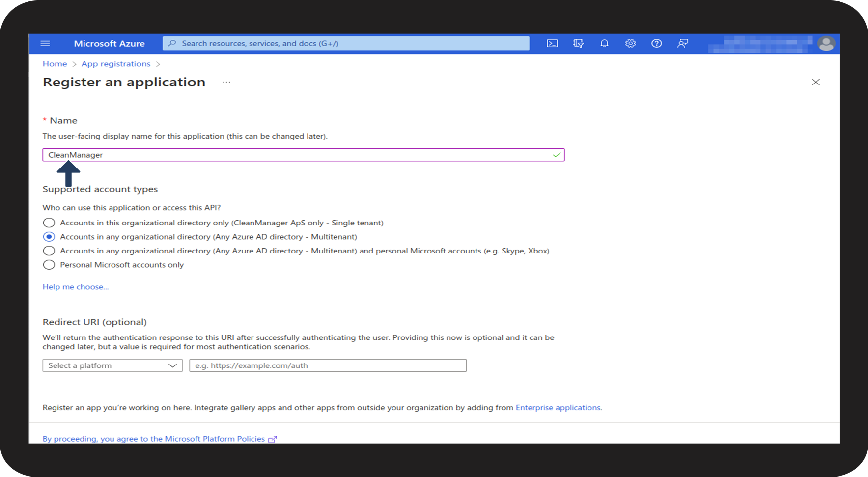Open the Enterprise applications link

[558, 408]
